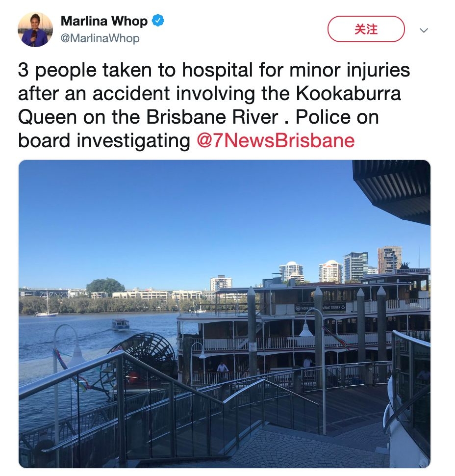The width and height of the screenshot is (455, 476).
Task: Click the paddle wheel in the photo
Action: tap(143, 358)
